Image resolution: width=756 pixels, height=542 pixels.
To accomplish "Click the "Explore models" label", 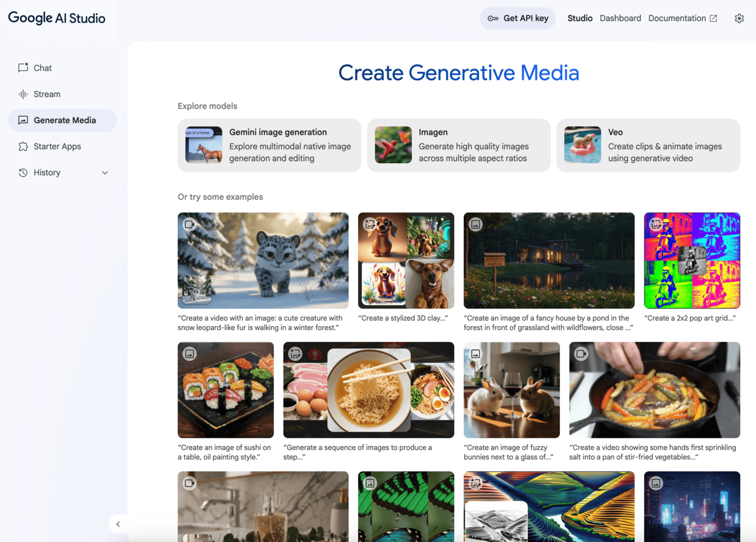I will tap(208, 106).
